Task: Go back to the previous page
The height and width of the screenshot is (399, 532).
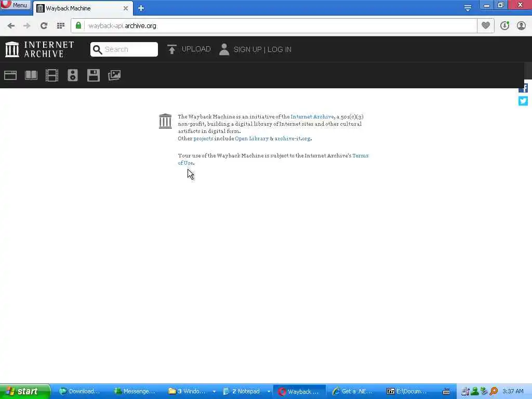Action: (11, 26)
